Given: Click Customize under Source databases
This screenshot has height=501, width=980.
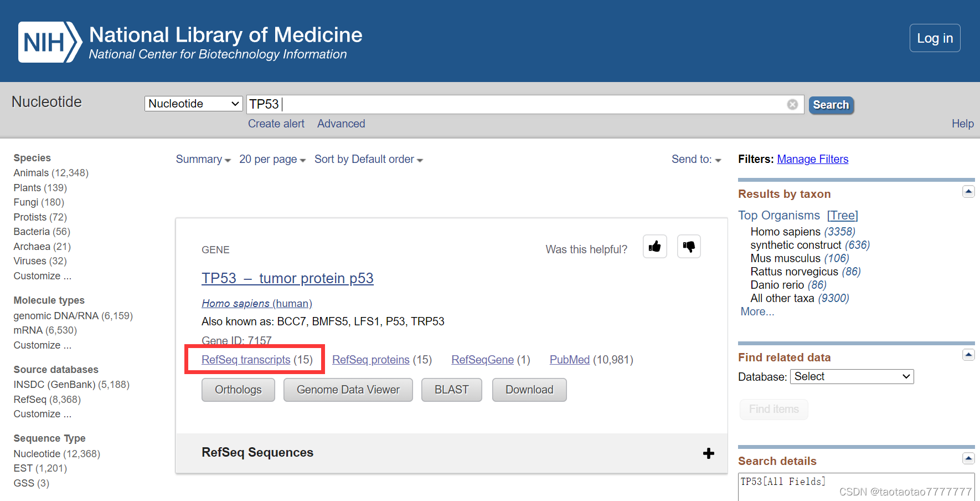Looking at the screenshot, I should (42, 414).
